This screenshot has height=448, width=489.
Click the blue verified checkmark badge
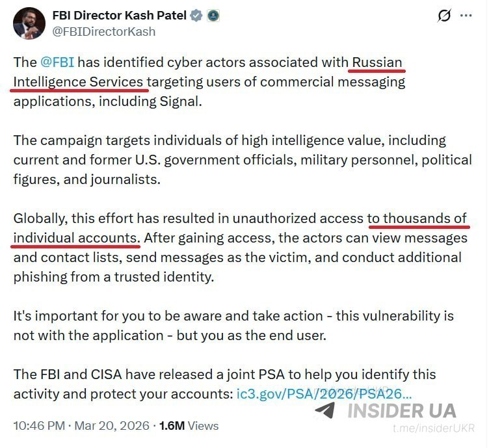point(196,16)
